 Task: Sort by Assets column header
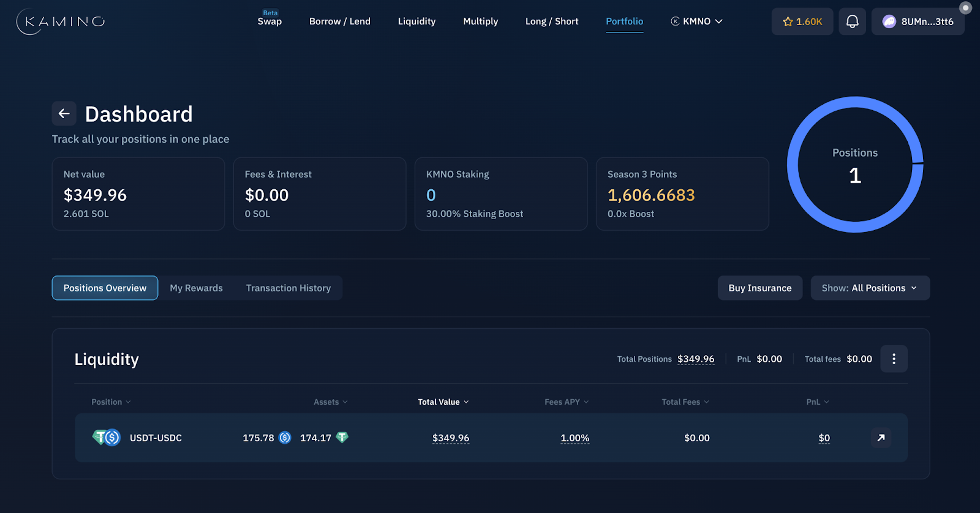[x=331, y=402]
